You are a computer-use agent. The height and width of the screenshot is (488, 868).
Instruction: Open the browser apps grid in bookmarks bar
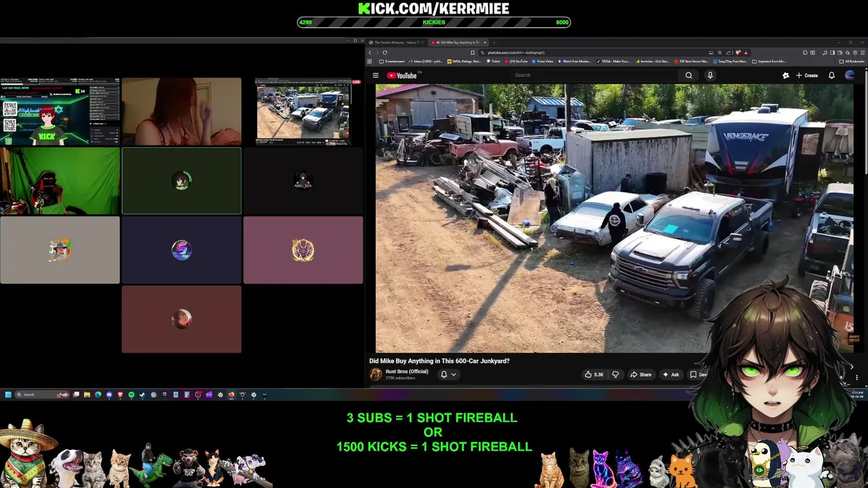pos(370,61)
